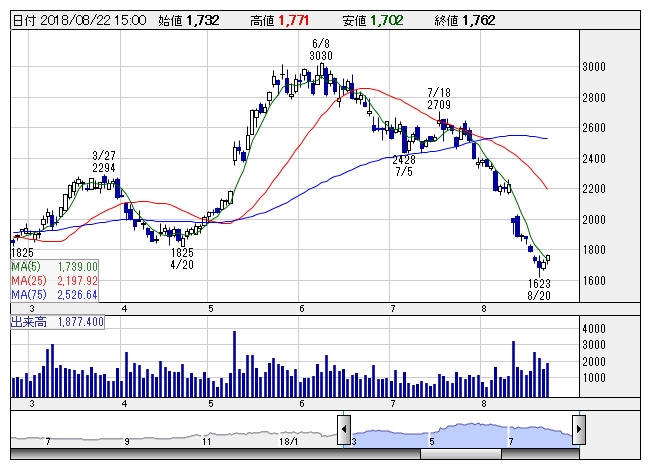Screen dimensions: 652x469
Task: Click the tallest volume bar in May
Action: point(235,364)
